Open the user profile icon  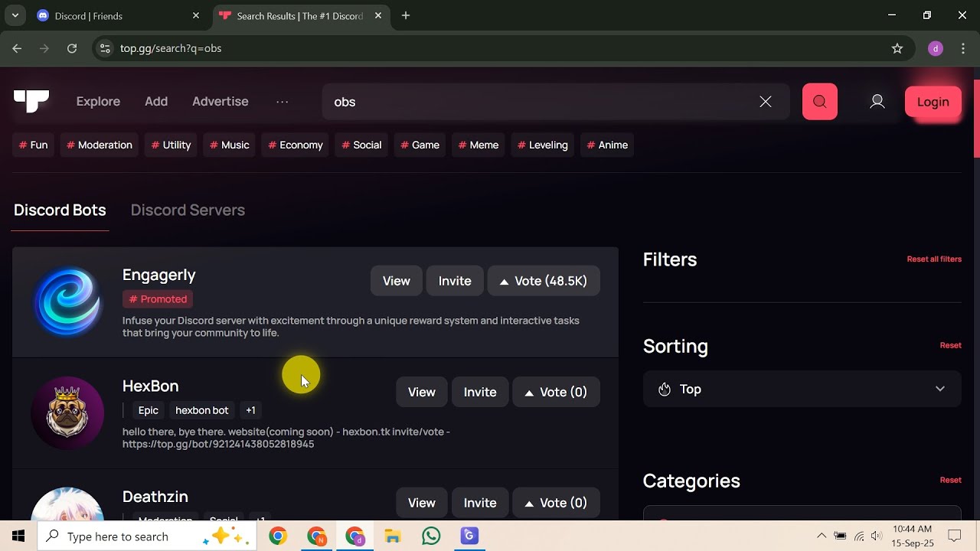[877, 102]
